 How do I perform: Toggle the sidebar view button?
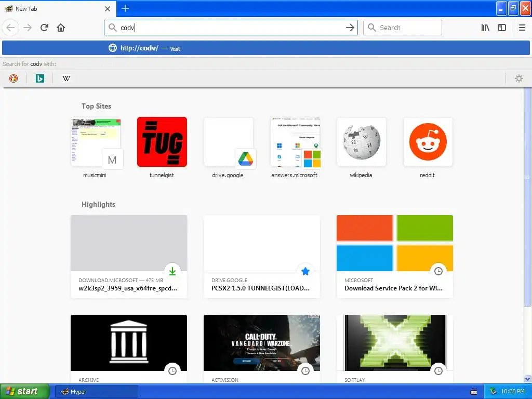[502, 28]
